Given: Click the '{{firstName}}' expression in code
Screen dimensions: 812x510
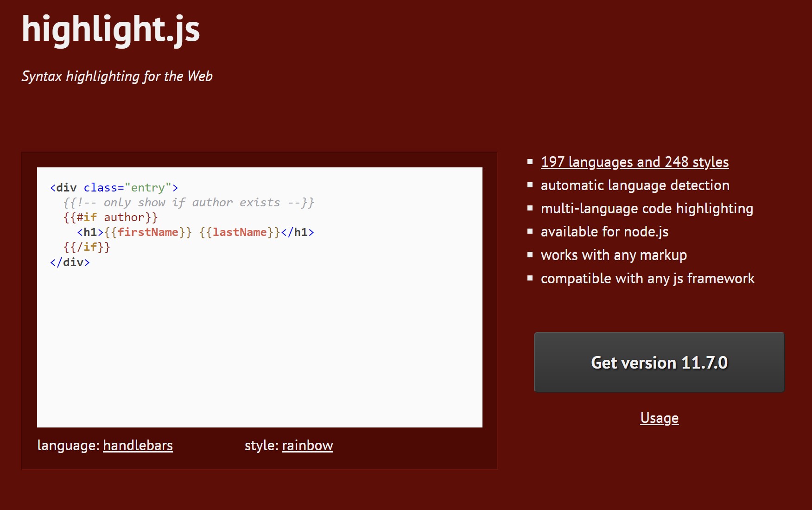Looking at the screenshot, I should (x=148, y=232).
